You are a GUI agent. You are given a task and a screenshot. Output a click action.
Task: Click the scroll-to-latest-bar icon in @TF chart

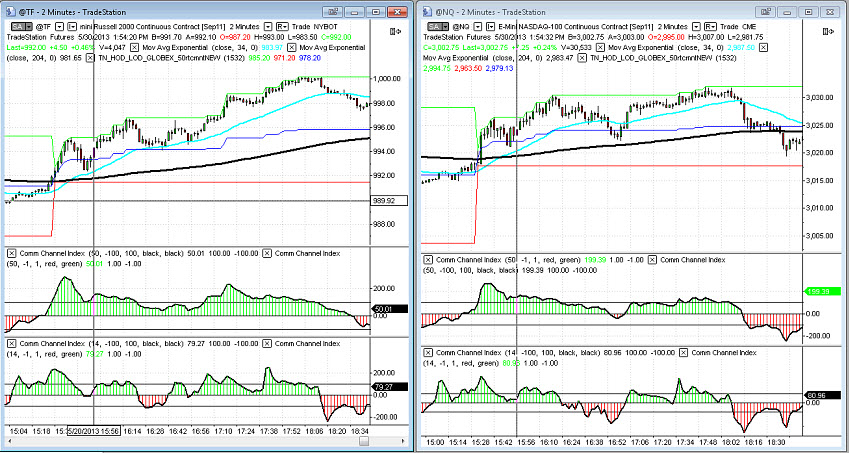(395, 31)
